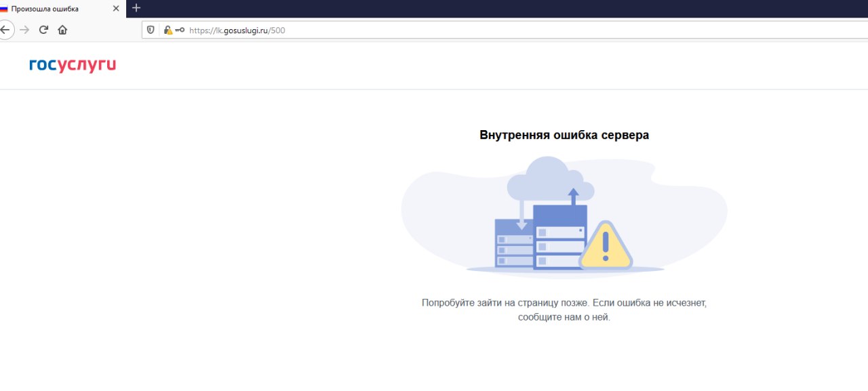
Task: Open the Госуслуги logo home link
Action: click(x=73, y=65)
